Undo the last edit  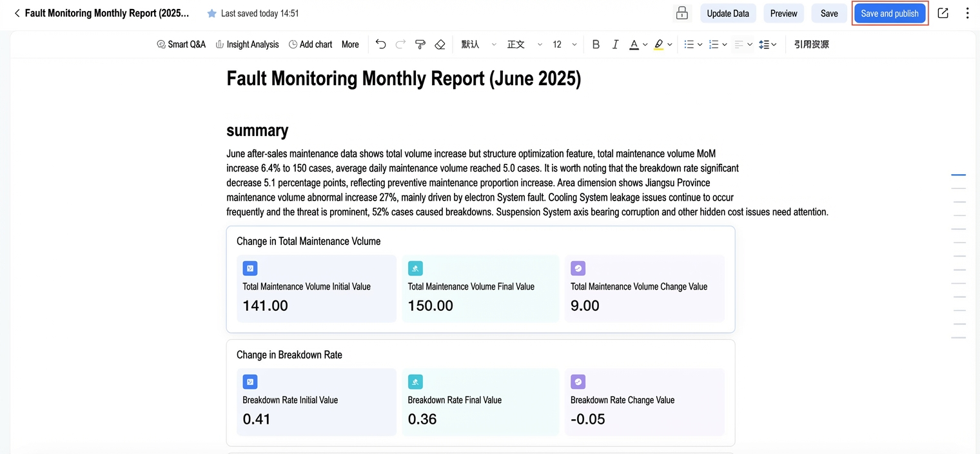381,44
